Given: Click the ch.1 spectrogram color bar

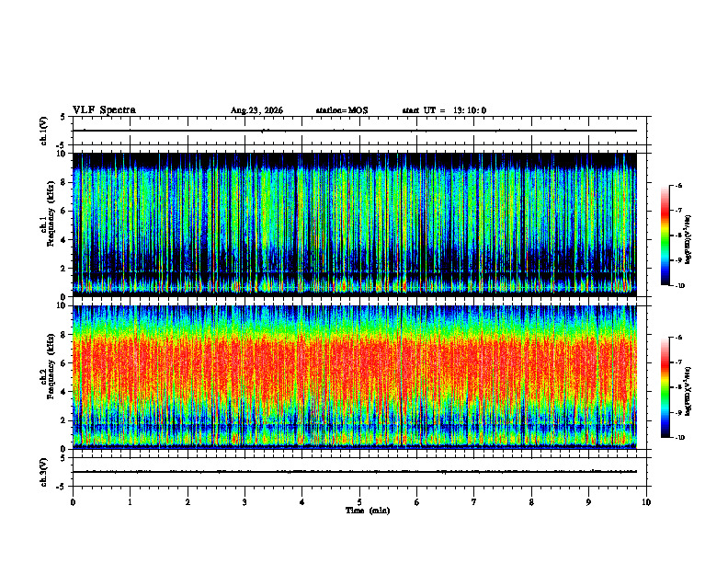Looking at the screenshot, I should pyautogui.click(x=665, y=236).
